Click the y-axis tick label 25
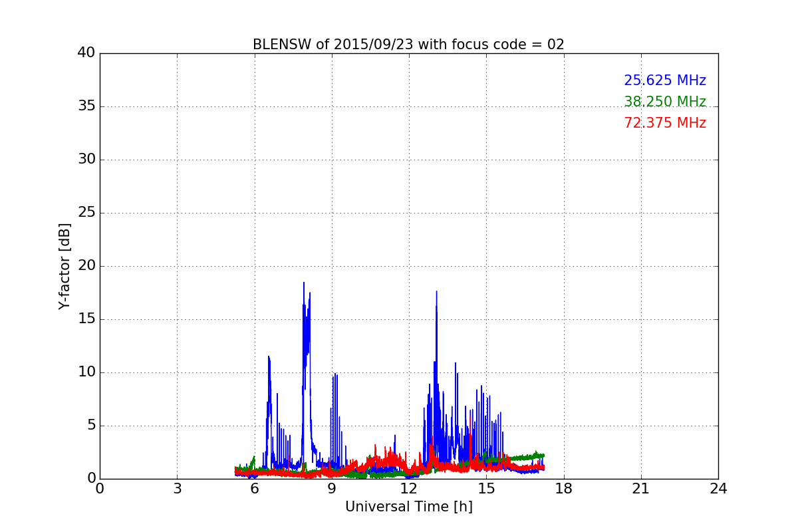The width and height of the screenshot is (798, 532). click(x=86, y=213)
